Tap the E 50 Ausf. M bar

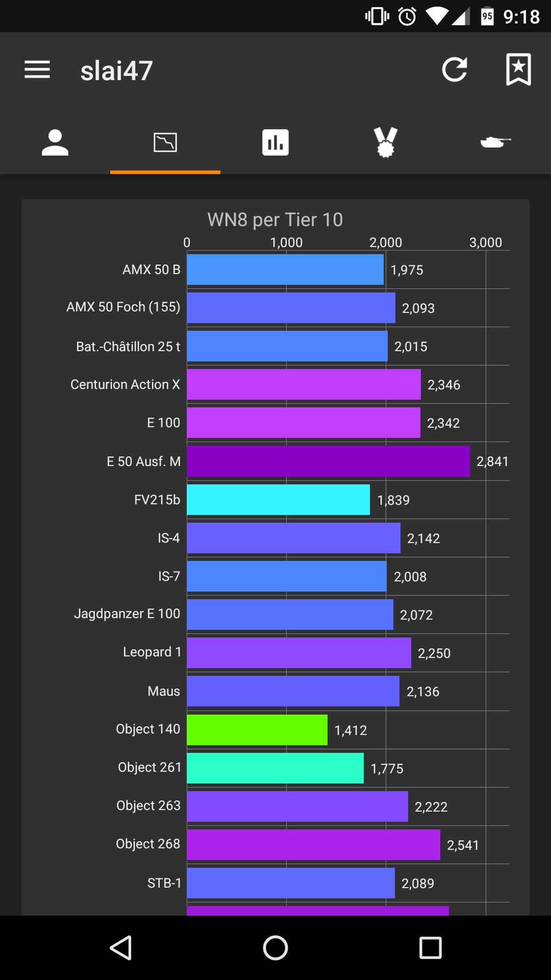pyautogui.click(x=328, y=461)
